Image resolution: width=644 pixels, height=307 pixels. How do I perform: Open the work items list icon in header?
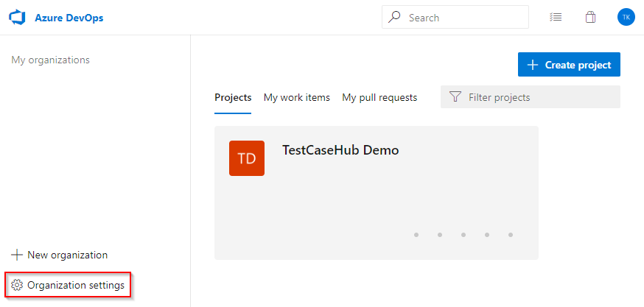tap(556, 17)
